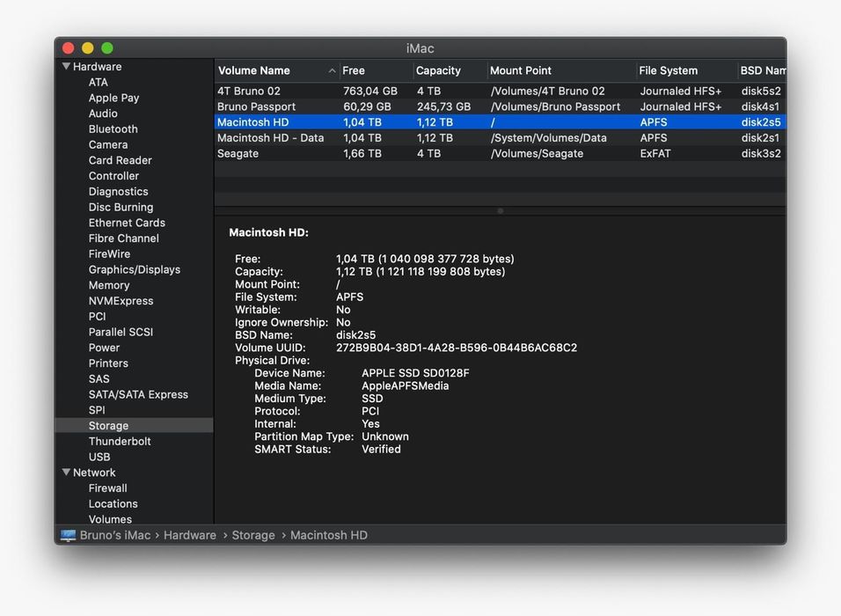Click the Macintosh HD: detail heading
The image size is (841, 616).
(x=268, y=232)
